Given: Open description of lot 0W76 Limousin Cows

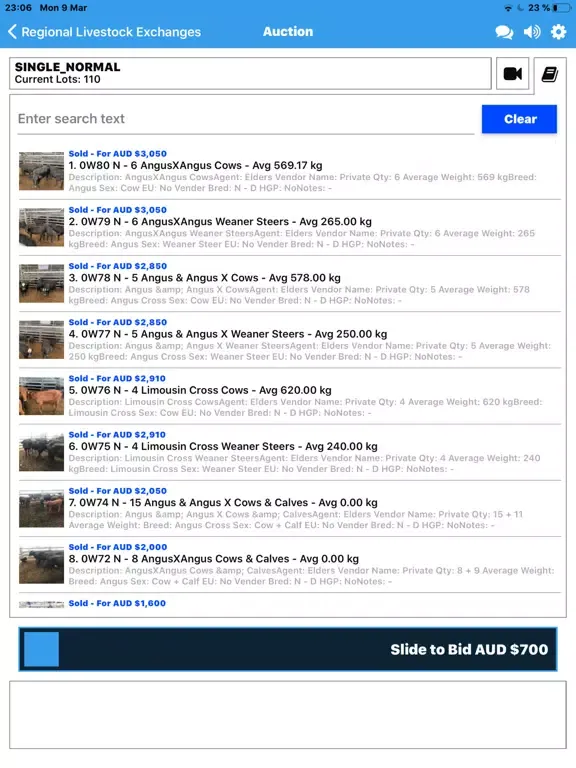Looking at the screenshot, I should pos(305,408).
